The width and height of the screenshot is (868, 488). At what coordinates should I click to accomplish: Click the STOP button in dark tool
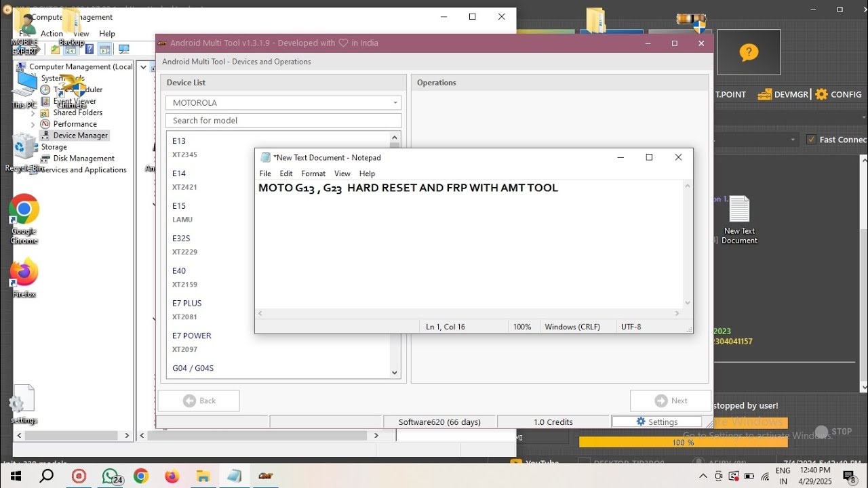coord(833,431)
